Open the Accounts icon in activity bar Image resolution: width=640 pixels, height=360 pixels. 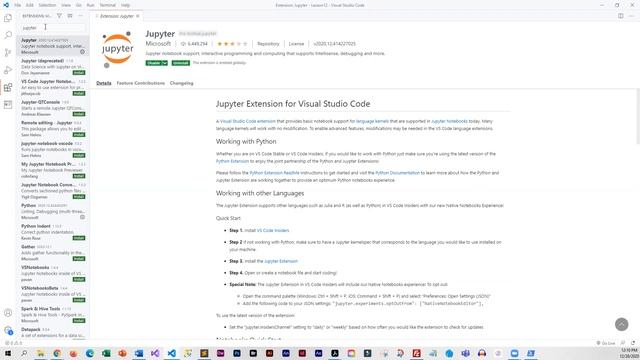[x=8, y=313]
